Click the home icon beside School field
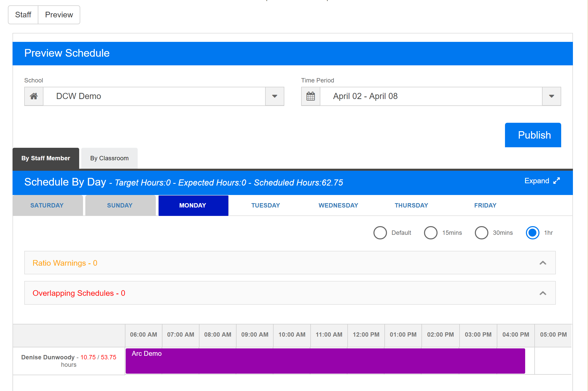The height and width of the screenshot is (391, 588). tap(34, 96)
